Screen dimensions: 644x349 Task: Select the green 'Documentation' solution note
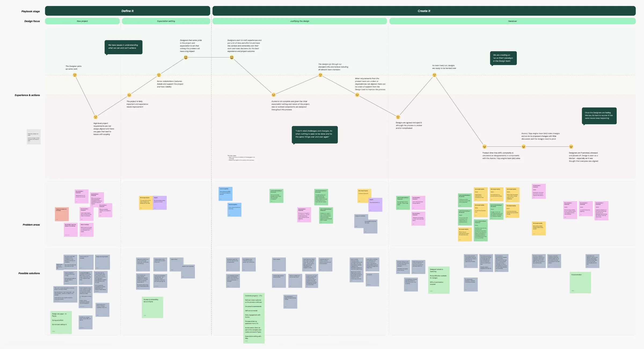click(580, 282)
